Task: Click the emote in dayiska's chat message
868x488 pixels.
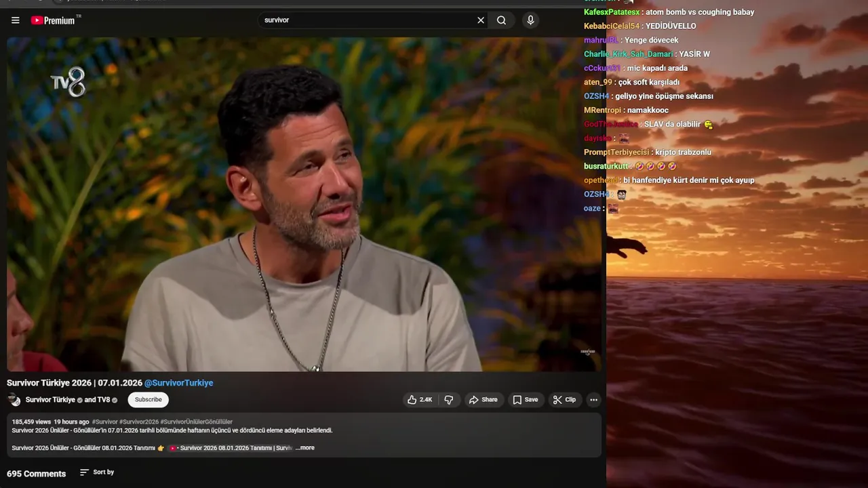Action: 624,138
